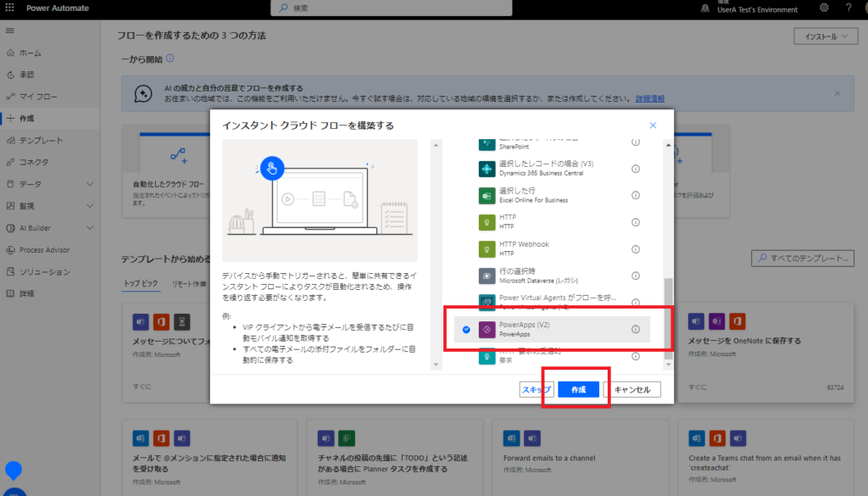The height and width of the screenshot is (496, 868).
Task: Open the Create a Teams chat template
Action: point(766,458)
